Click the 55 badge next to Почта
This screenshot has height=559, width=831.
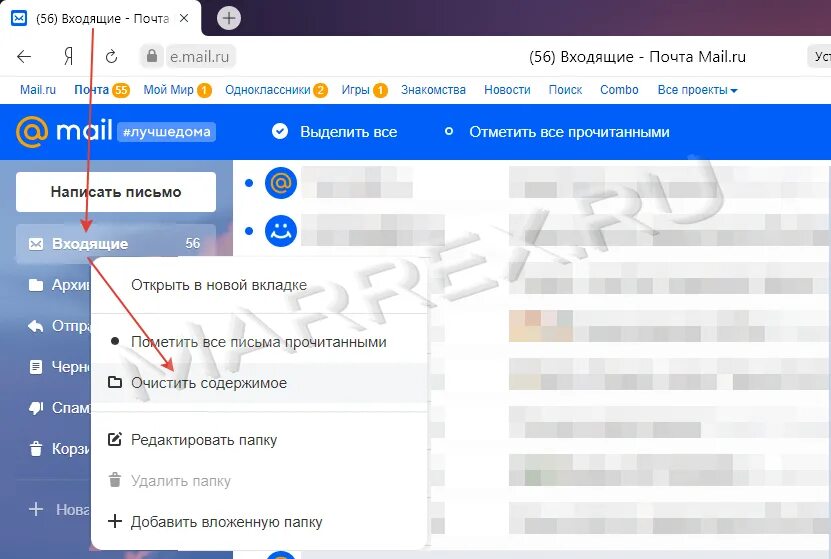click(121, 90)
